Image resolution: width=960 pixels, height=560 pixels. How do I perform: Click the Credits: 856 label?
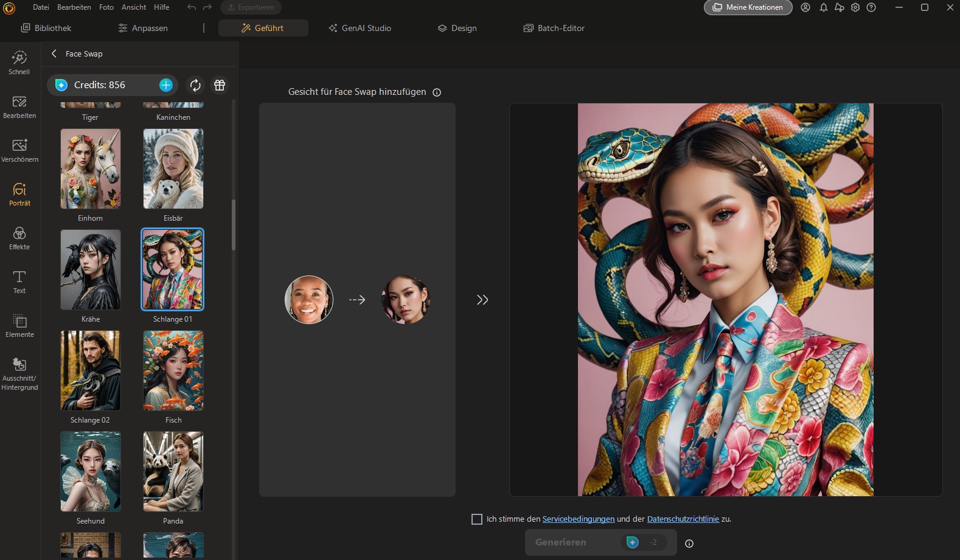tap(100, 85)
